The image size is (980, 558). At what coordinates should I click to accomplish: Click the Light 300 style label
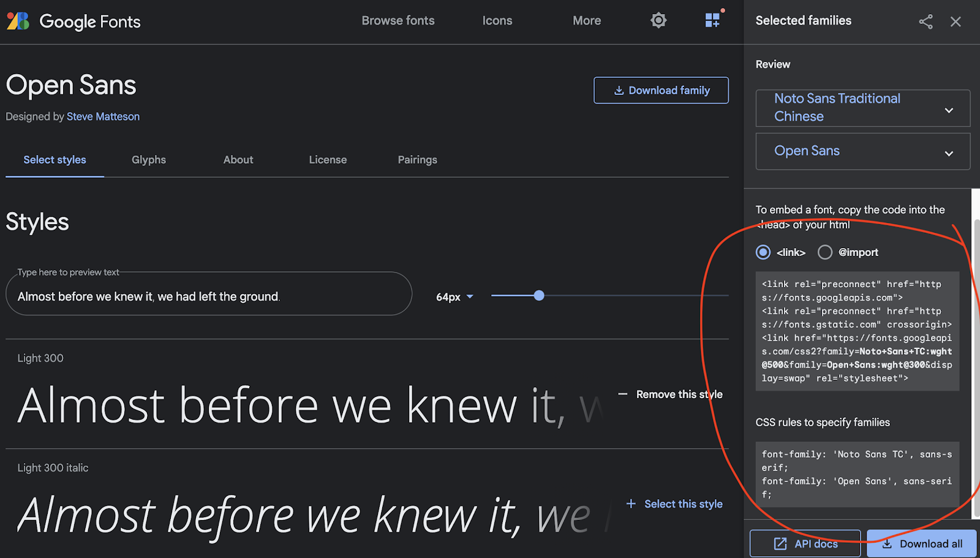point(40,358)
